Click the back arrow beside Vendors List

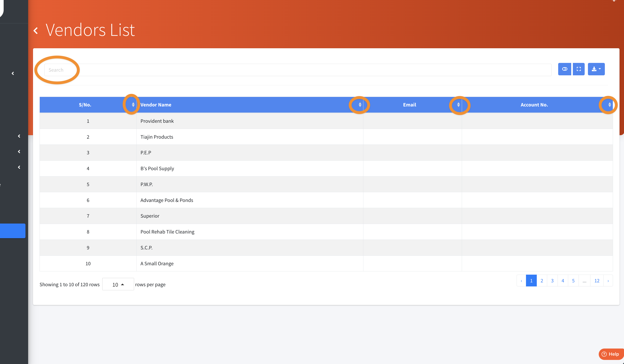(36, 31)
